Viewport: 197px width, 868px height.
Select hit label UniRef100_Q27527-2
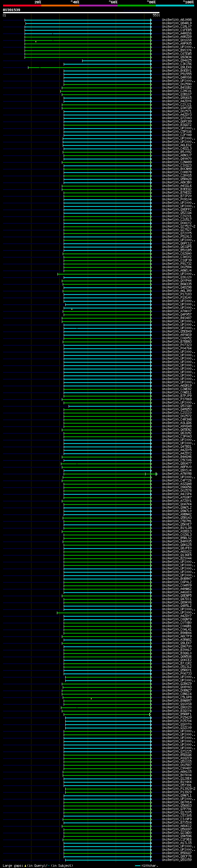point(179,226)
